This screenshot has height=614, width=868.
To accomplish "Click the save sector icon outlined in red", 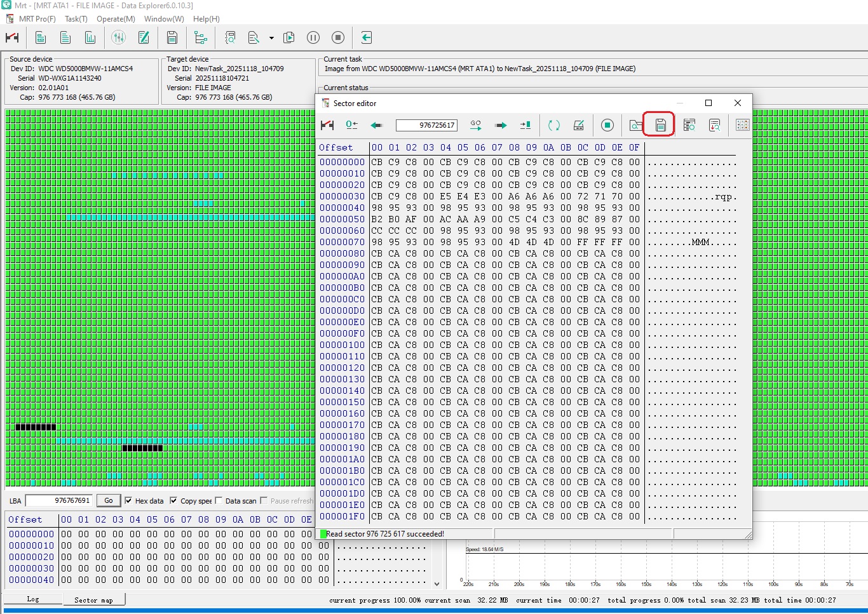I will click(660, 125).
